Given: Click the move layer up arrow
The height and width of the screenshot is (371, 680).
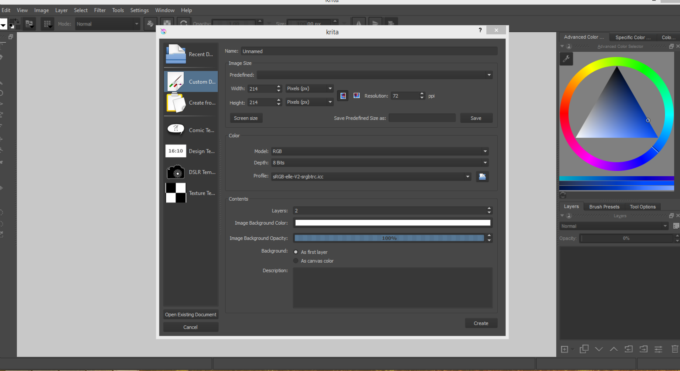Looking at the screenshot, I should 614,349.
